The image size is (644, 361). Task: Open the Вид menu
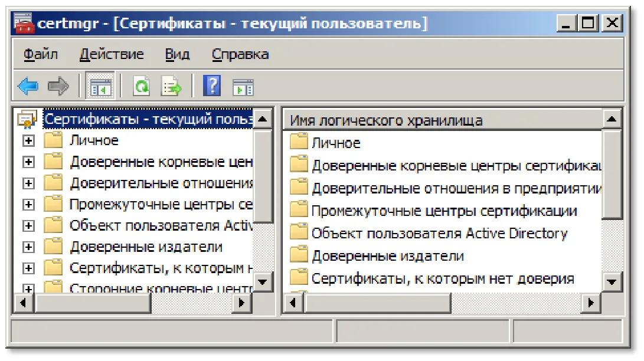point(178,54)
